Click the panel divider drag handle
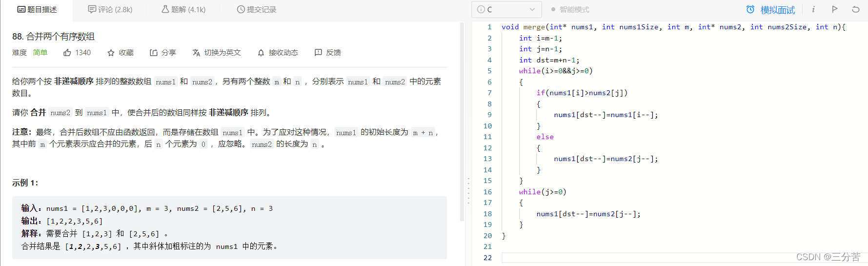Viewport: 868px width, 266px height. coord(468,190)
